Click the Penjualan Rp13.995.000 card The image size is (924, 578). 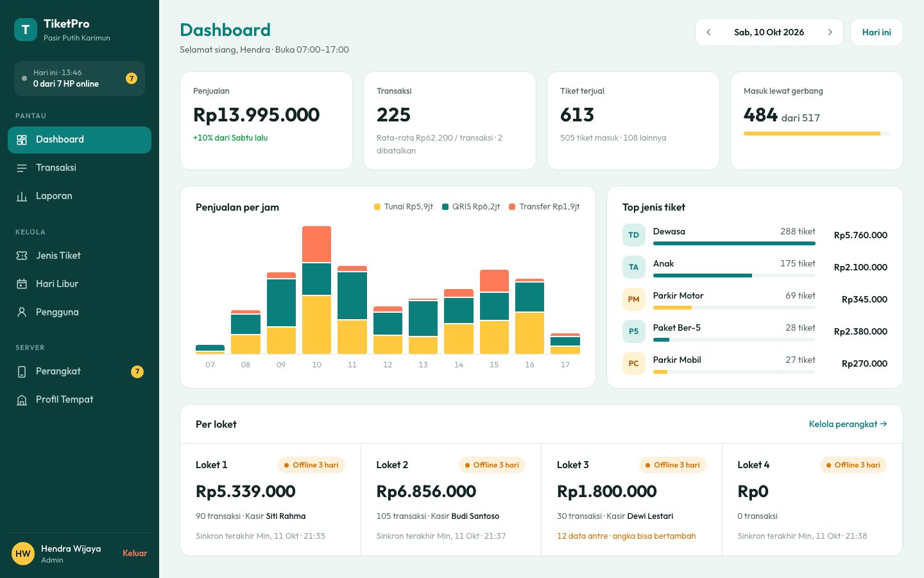point(266,121)
